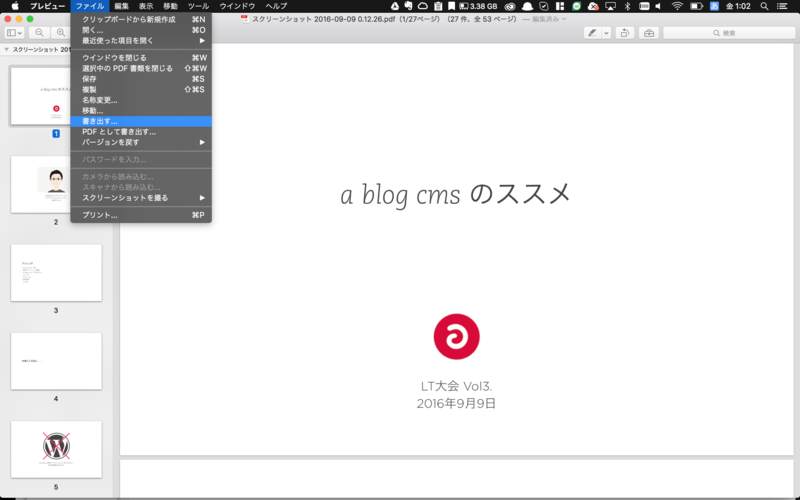Select page 2 thumbnail with avatar
This screenshot has width=800, height=500.
click(x=41, y=185)
